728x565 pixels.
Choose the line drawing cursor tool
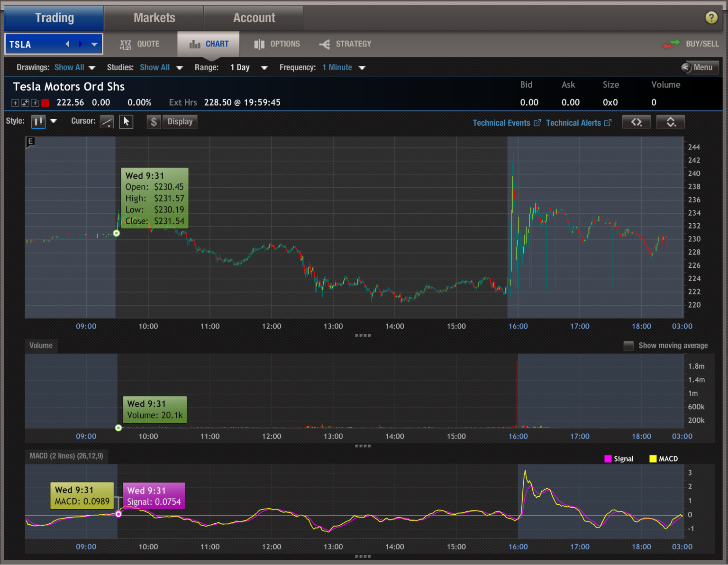(107, 122)
